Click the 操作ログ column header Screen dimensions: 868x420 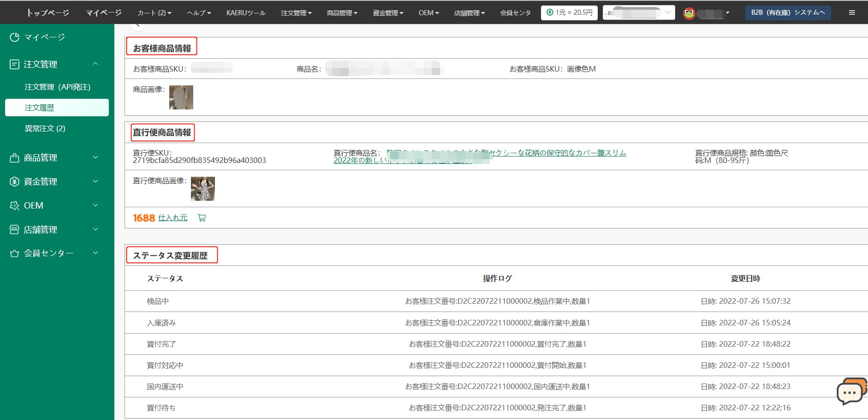[497, 278]
